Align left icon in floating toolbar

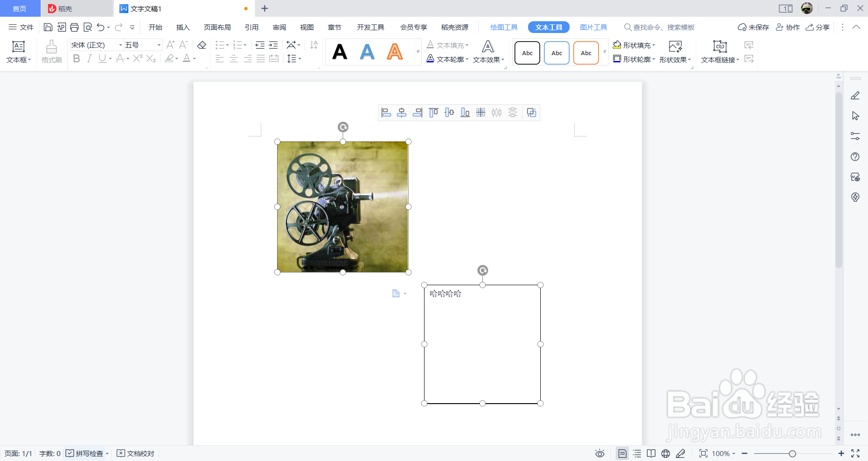386,113
